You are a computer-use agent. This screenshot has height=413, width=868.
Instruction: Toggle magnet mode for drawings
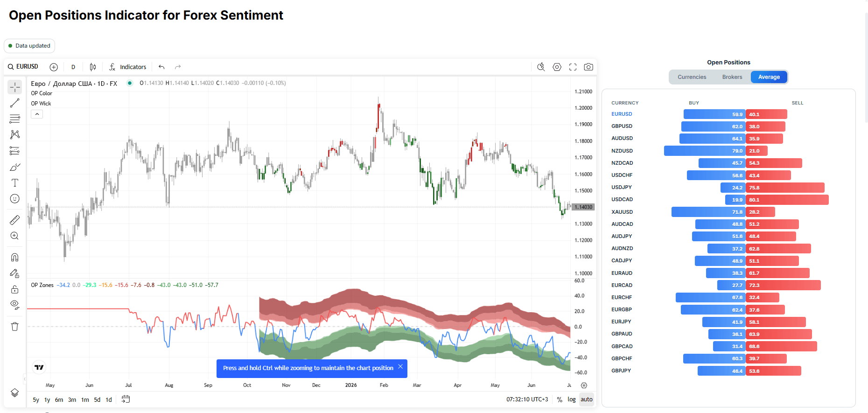[15, 257]
